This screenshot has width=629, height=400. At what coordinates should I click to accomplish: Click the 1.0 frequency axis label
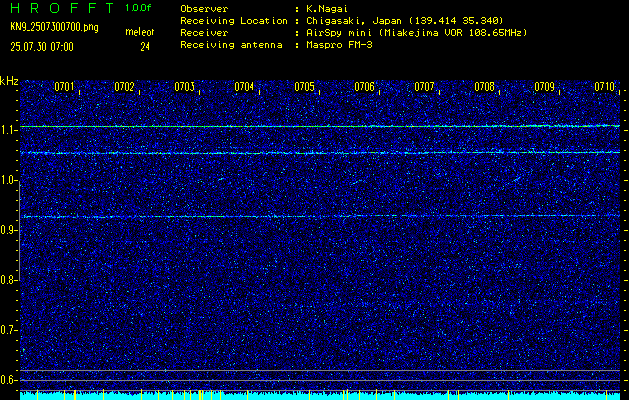8,181
